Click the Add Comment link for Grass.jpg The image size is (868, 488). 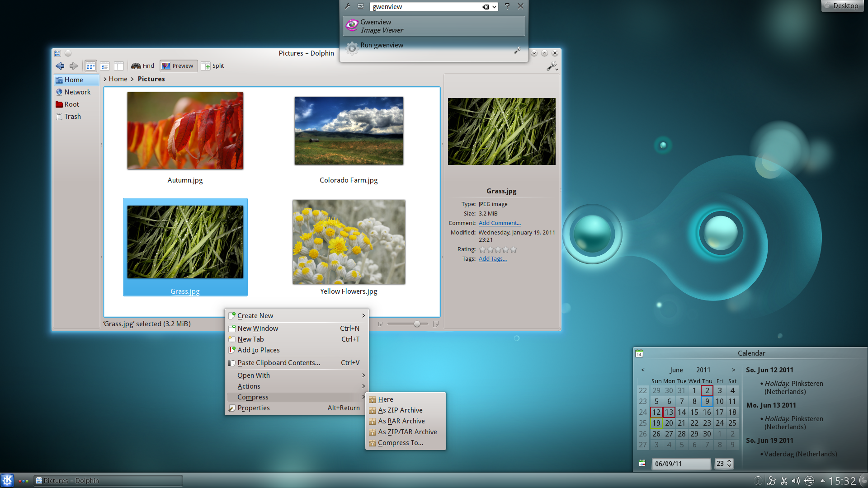(x=499, y=223)
